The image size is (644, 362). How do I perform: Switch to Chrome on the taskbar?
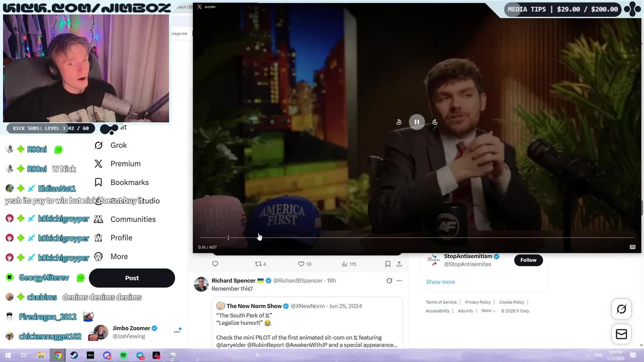(x=58, y=355)
